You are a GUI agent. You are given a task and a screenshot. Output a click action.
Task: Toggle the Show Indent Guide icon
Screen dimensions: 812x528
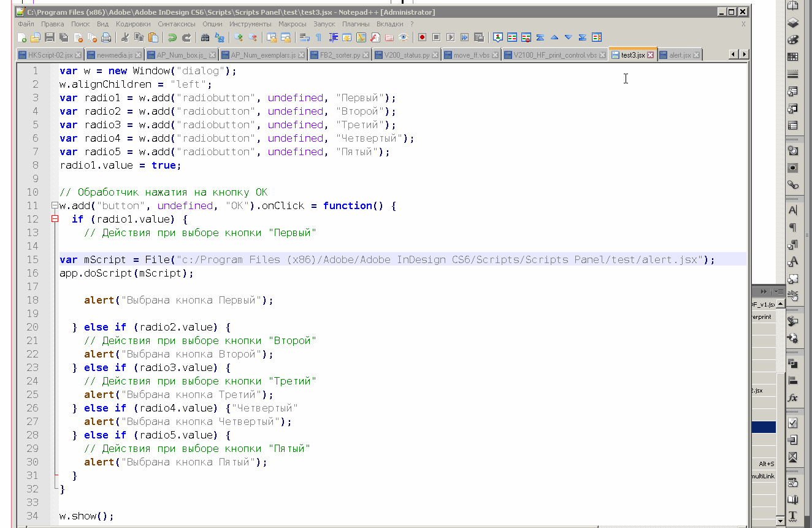pos(332,37)
